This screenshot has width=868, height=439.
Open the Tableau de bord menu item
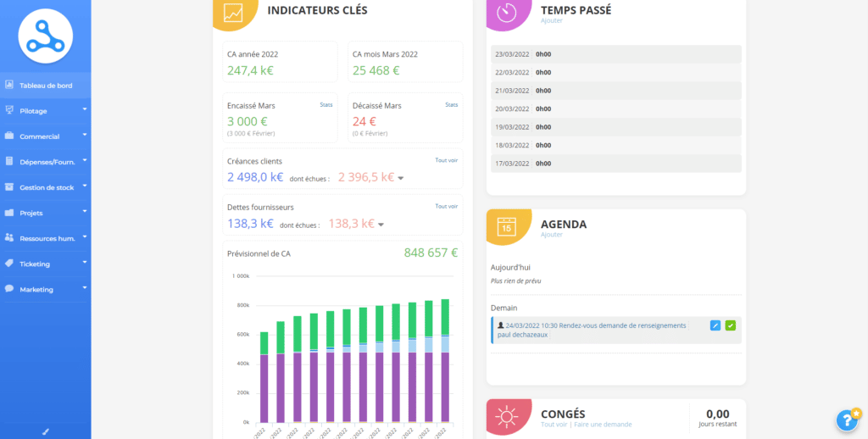[x=46, y=86]
